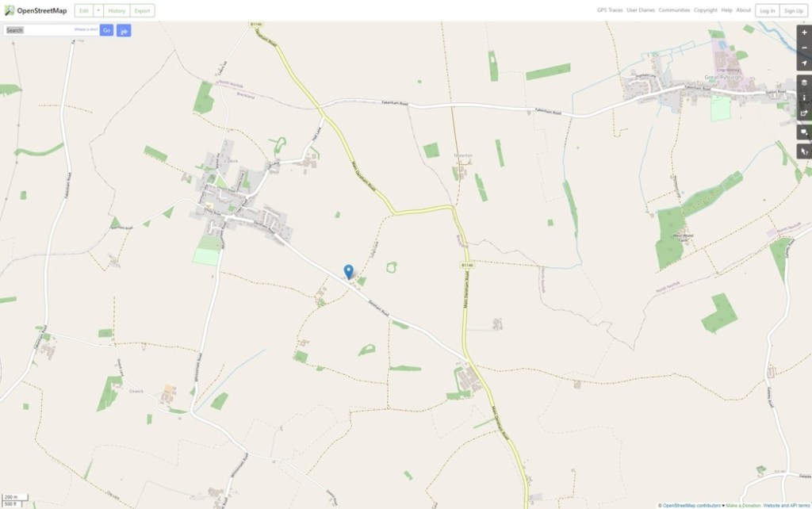The image size is (812, 509).
Task: Open the GPS Traces link
Action: (x=610, y=10)
